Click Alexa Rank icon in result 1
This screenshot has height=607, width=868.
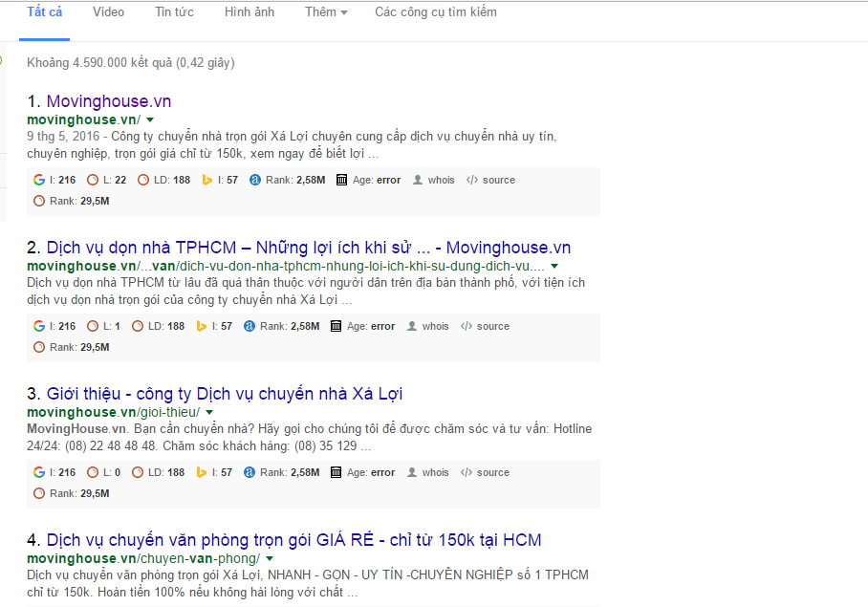254,180
